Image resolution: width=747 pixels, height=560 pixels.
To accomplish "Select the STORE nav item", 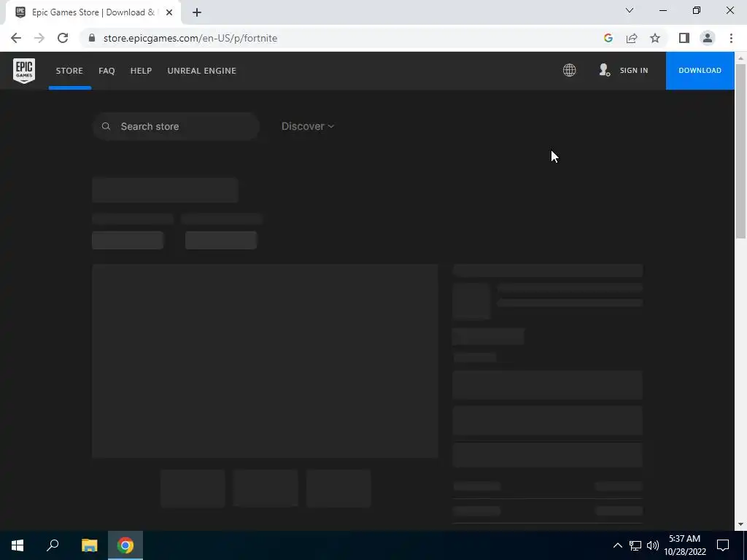I will (69, 71).
